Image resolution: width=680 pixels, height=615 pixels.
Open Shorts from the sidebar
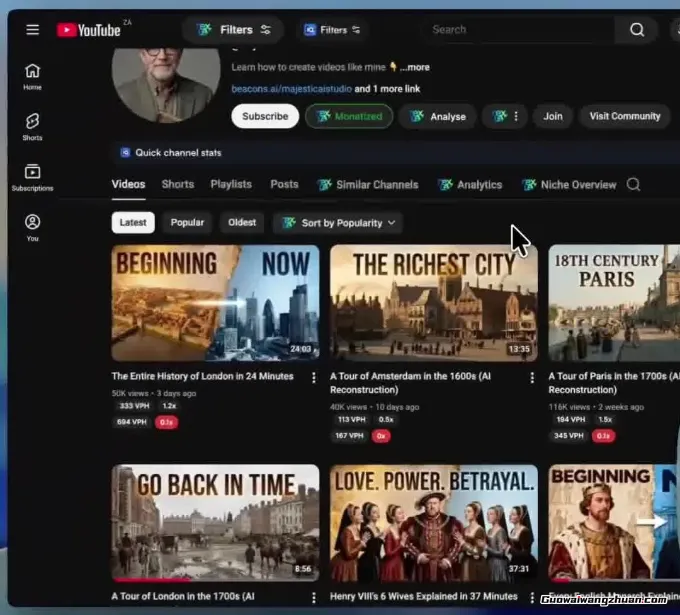pyautogui.click(x=33, y=127)
